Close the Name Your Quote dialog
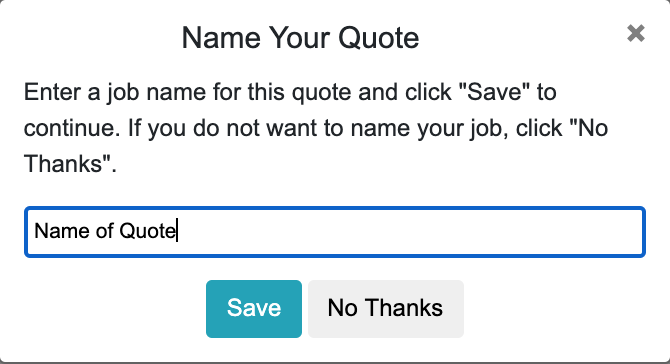 636,33
